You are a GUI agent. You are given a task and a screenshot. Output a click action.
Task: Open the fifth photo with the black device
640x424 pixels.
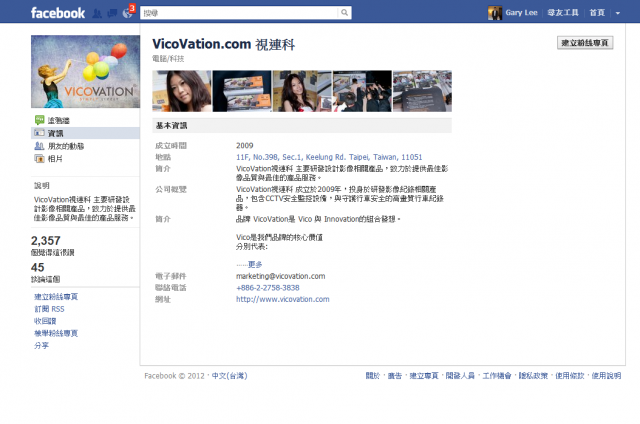(422, 91)
